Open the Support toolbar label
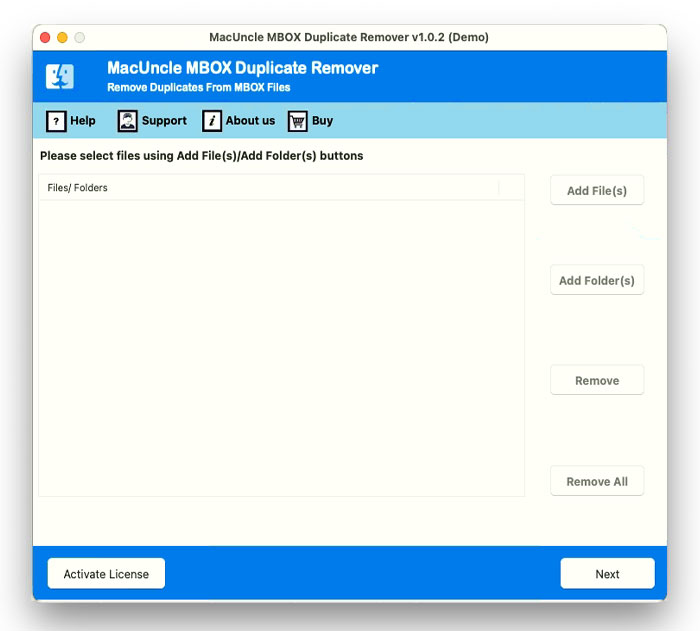The image size is (700, 631). (x=164, y=121)
